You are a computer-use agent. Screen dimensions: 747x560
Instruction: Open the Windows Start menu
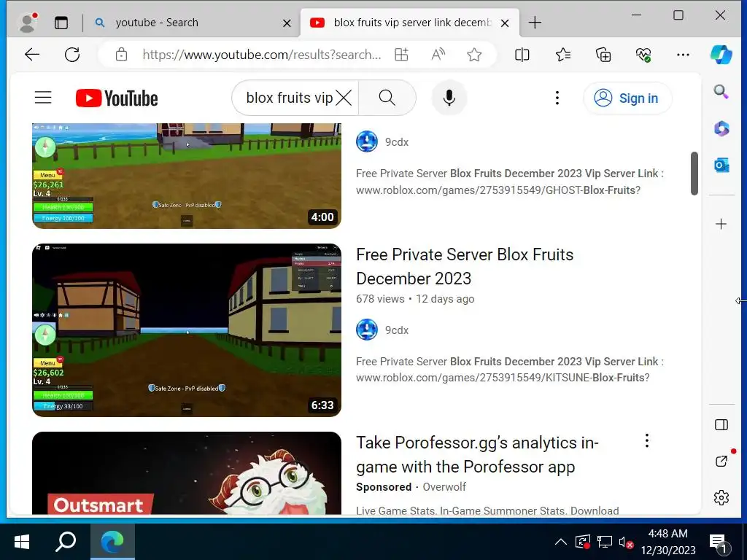[x=21, y=542]
